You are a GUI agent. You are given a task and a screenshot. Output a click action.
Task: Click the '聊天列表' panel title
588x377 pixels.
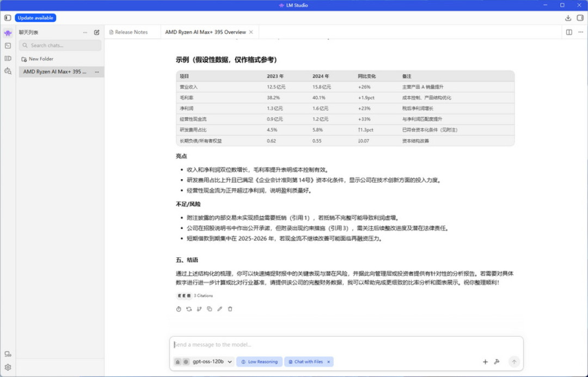tap(28, 33)
